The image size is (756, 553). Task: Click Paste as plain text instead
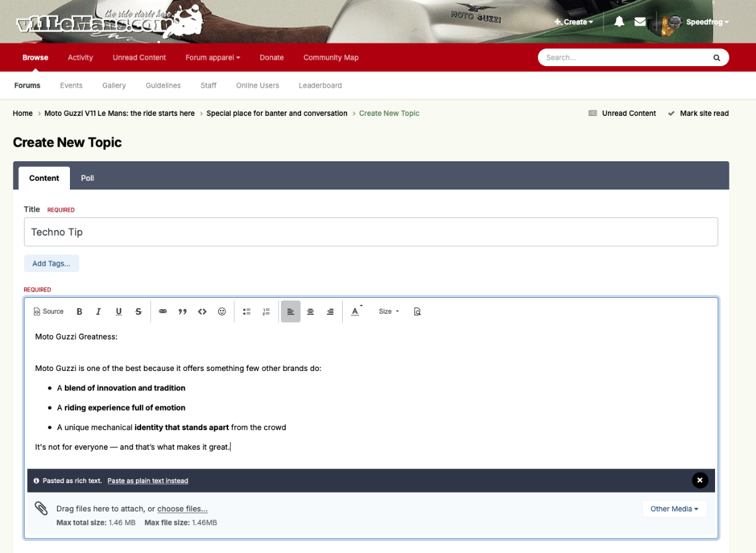(x=147, y=481)
